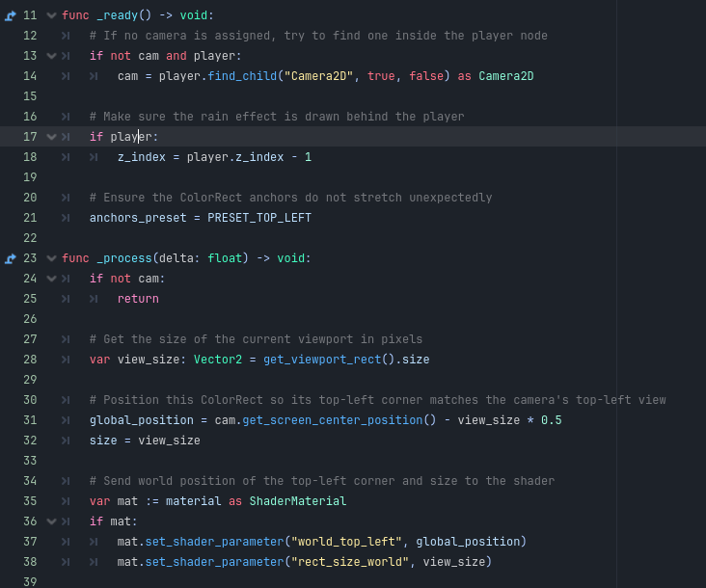Viewport: 706px width, 588px height.
Task: Click the Vector2 type annotation
Action: (x=218, y=360)
